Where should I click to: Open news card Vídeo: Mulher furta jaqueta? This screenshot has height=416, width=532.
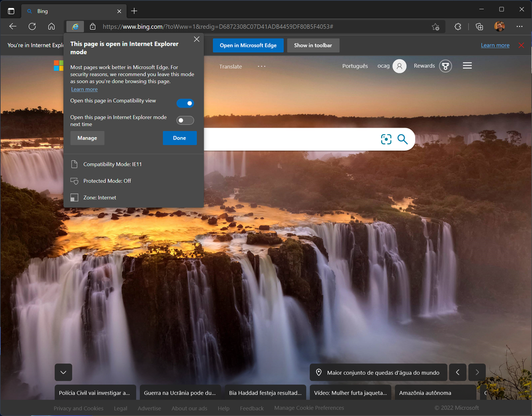[x=350, y=393]
